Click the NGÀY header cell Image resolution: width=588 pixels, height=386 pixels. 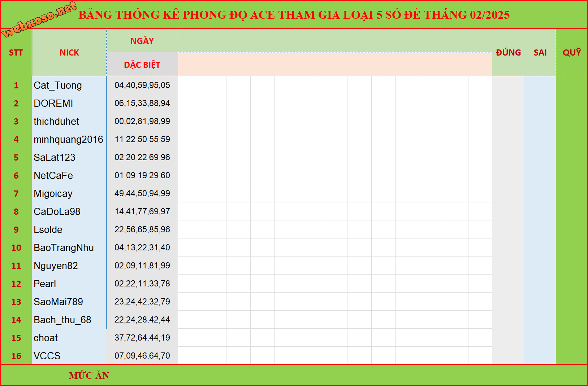(x=142, y=41)
